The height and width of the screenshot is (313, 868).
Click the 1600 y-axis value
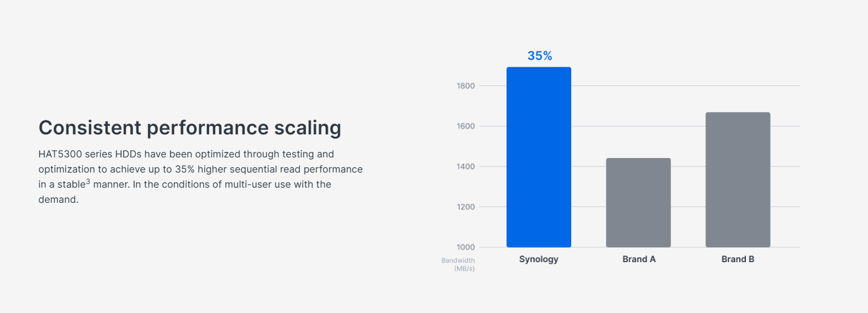pyautogui.click(x=465, y=127)
